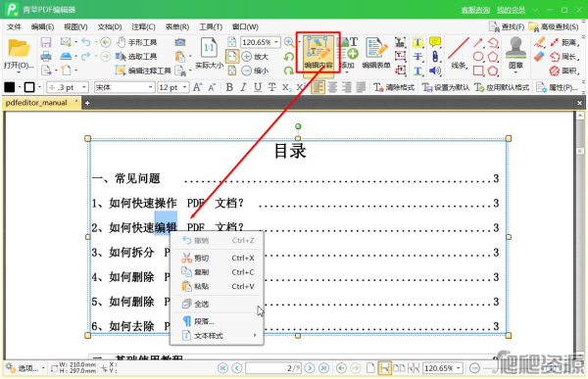Click the Zoom In (放大) button
This screenshot has height=379, width=588.
255,57
